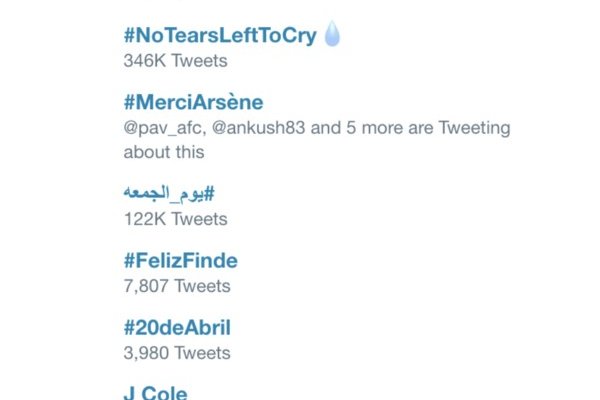
Task: Click the 346K Tweets count
Action: 175,61
